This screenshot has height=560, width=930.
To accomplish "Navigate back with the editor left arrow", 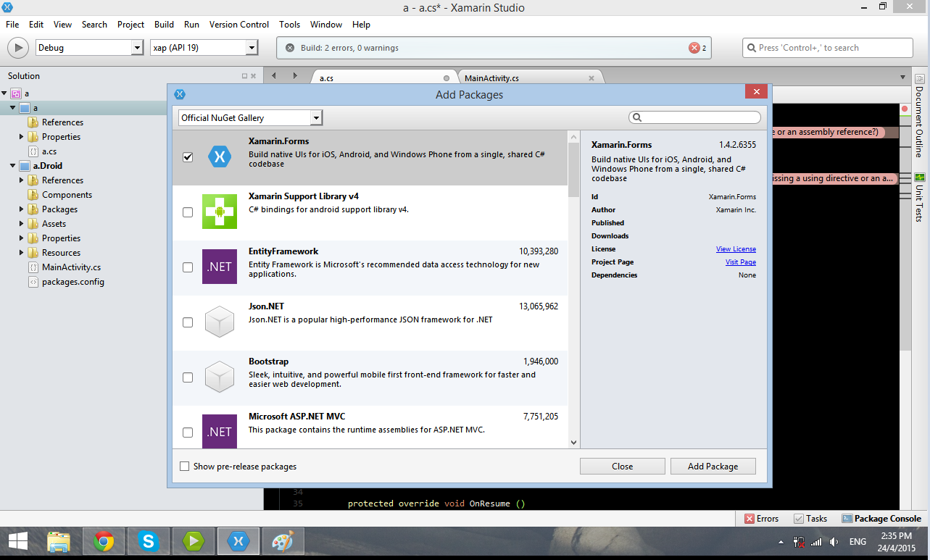I will tap(274, 75).
